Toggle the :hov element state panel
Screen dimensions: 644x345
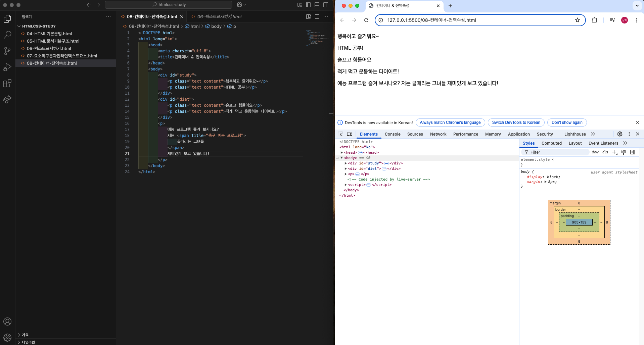(595, 152)
